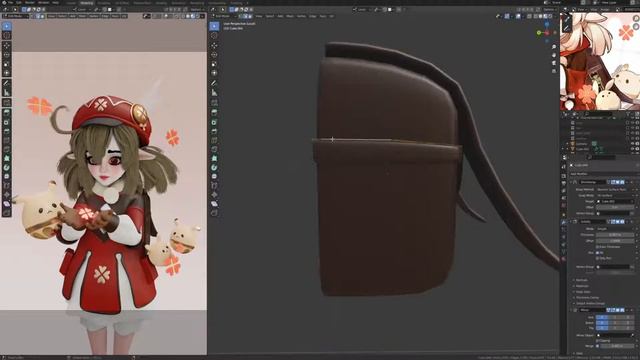Select the Spin tool in right viewport toolbar
Image resolution: width=640 pixels, height=360 pixels.
[214, 167]
